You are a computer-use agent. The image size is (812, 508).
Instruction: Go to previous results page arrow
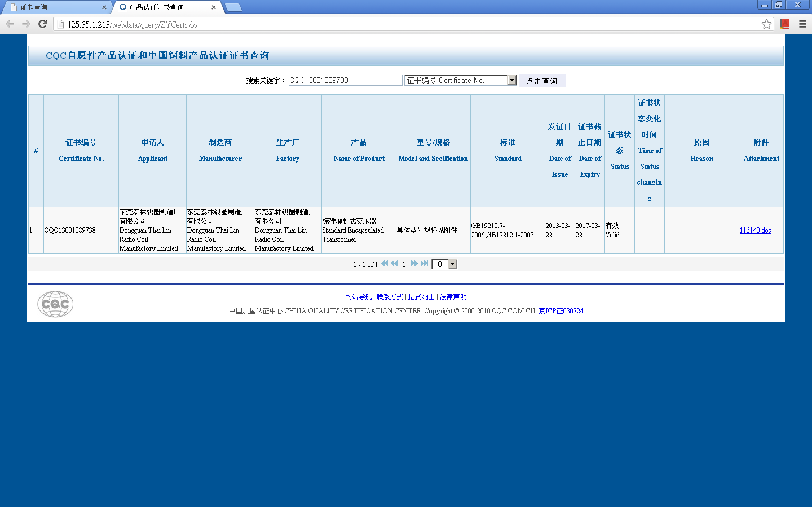[394, 264]
